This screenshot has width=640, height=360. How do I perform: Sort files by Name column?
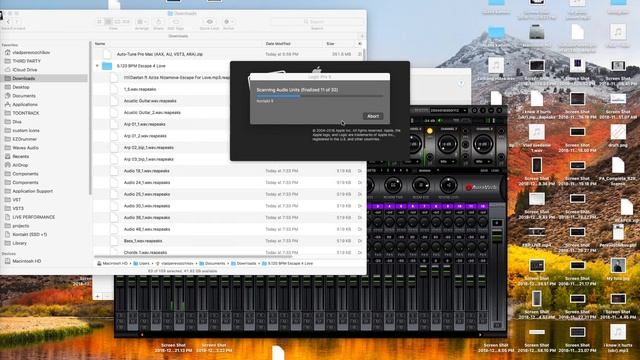point(100,44)
